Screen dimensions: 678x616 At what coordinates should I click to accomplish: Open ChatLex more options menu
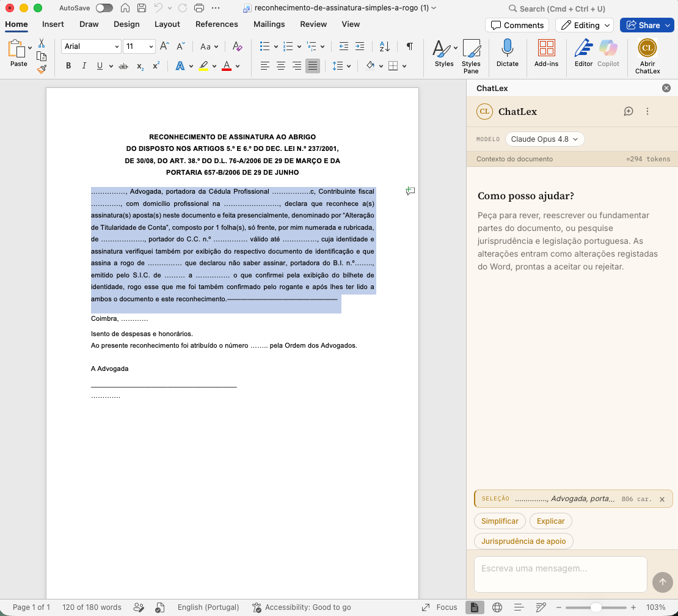647,112
